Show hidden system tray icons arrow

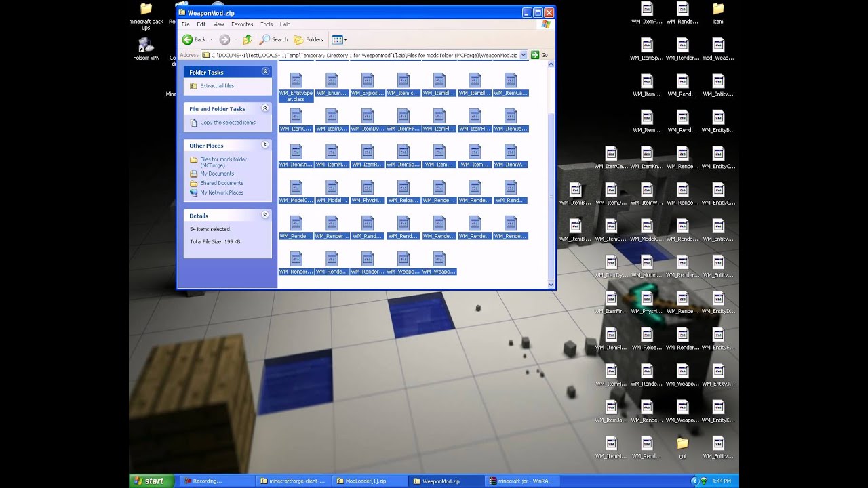694,481
